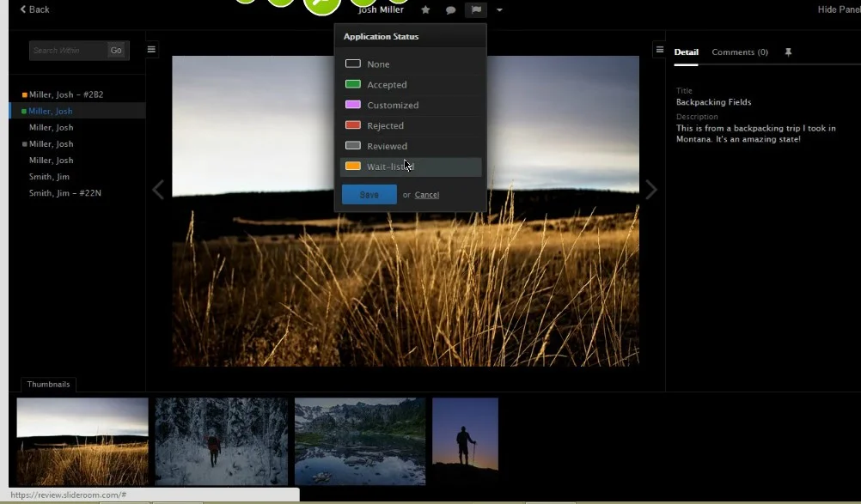This screenshot has width=861, height=504.
Task: Select the snowy forest hiker thumbnail
Action: pyautogui.click(x=222, y=441)
